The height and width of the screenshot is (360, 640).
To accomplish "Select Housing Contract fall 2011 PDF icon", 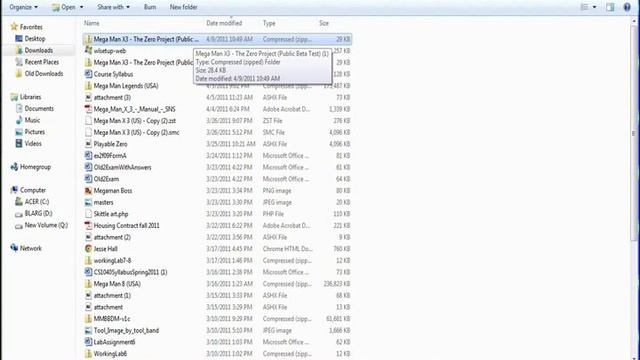I will (x=88, y=225).
